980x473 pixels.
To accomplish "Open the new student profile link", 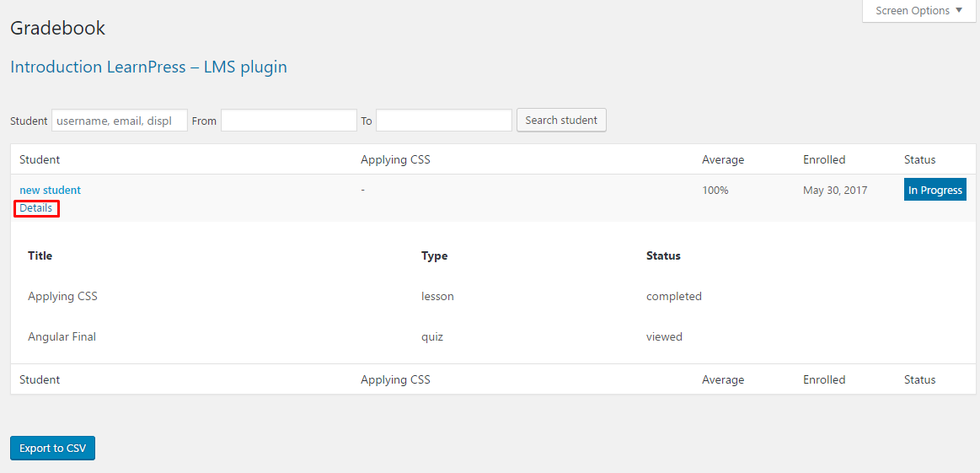I will 50,191.
